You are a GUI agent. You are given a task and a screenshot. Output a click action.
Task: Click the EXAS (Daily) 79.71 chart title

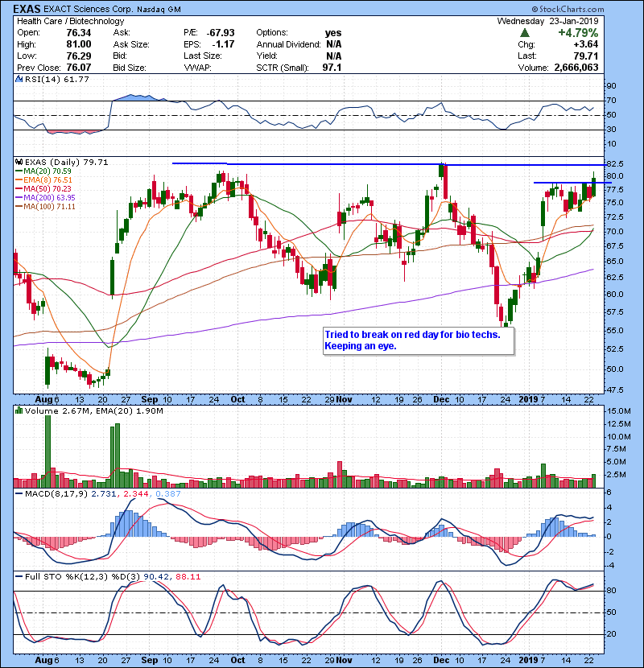point(67,162)
